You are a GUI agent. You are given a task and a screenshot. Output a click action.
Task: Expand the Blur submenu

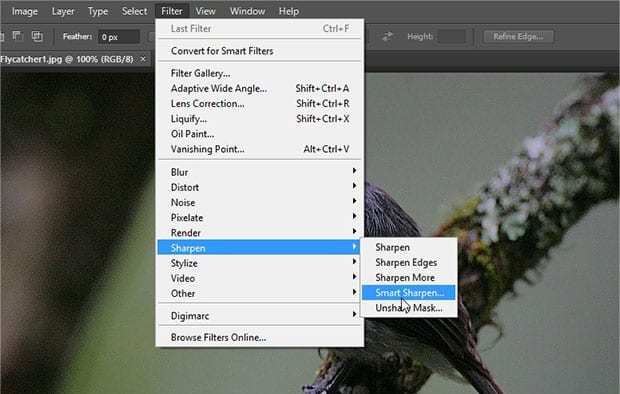click(x=260, y=172)
